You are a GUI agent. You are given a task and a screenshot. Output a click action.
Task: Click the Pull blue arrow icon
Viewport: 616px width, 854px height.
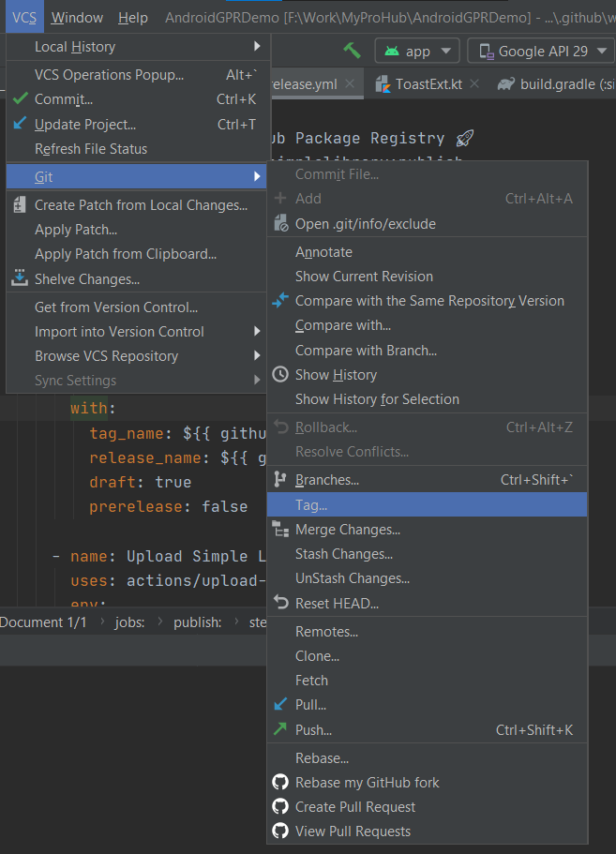[280, 705]
